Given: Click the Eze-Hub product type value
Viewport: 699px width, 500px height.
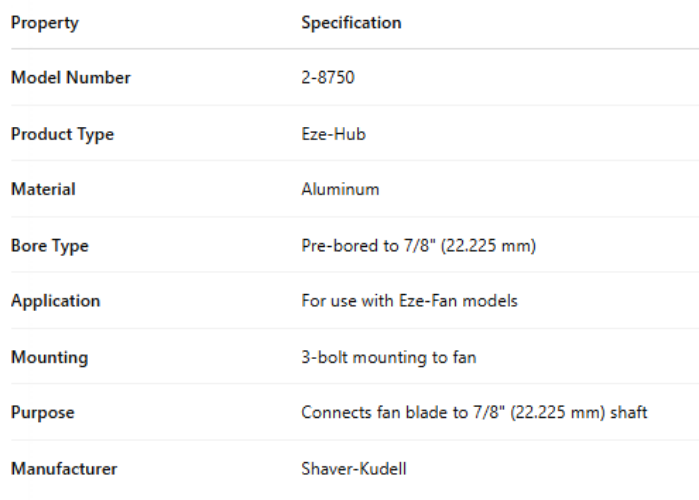Looking at the screenshot, I should (x=333, y=134).
